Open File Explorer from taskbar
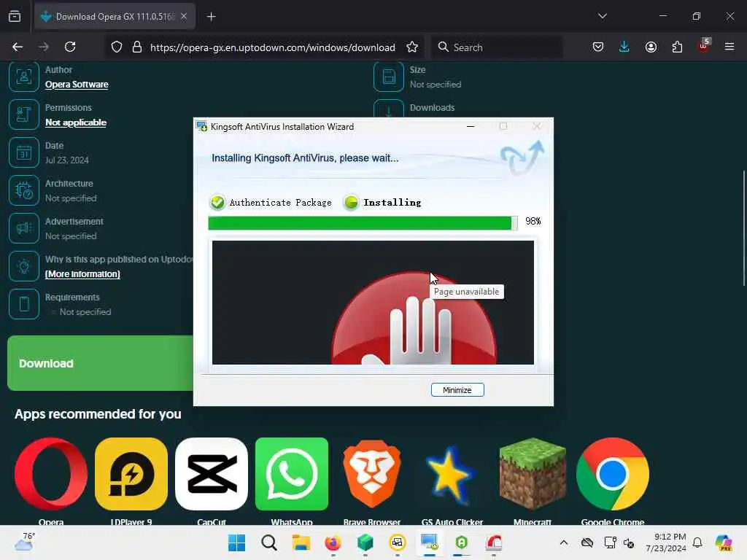 point(301,542)
